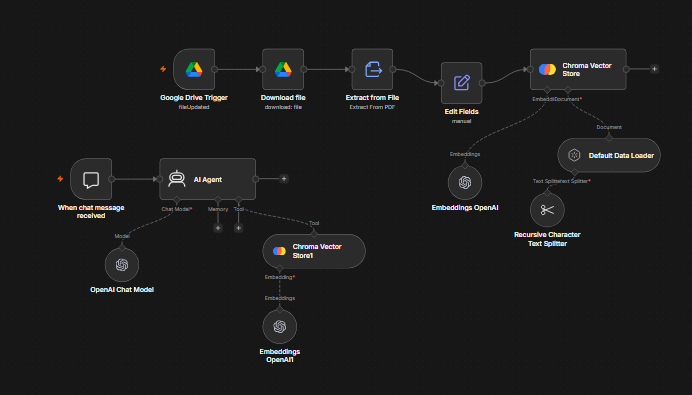
Task: Select the Extract from File node
Action: pyautogui.click(x=372, y=69)
